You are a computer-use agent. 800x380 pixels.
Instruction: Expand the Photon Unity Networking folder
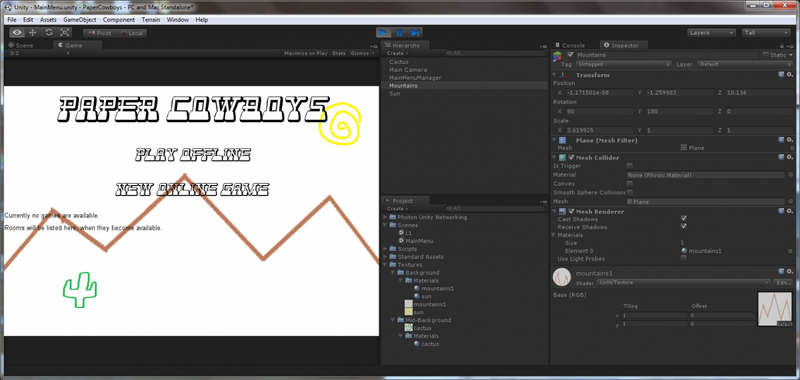(385, 217)
